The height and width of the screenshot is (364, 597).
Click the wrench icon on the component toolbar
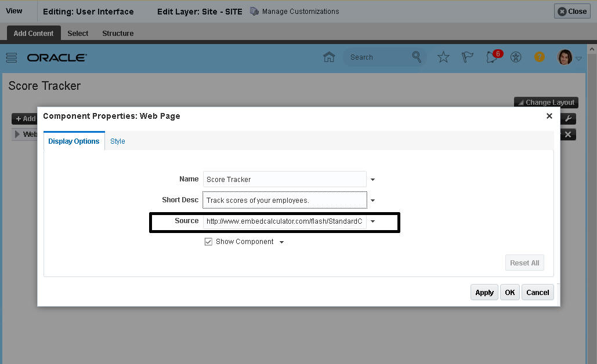click(x=568, y=118)
